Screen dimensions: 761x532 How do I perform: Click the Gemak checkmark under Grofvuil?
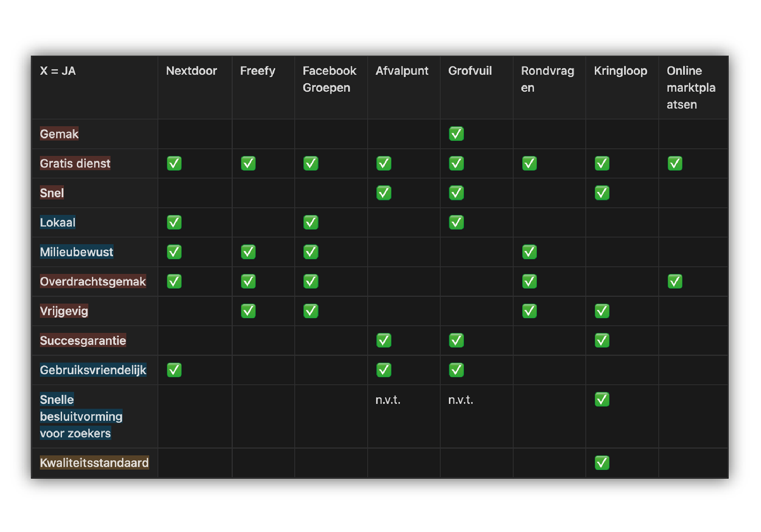point(456,134)
